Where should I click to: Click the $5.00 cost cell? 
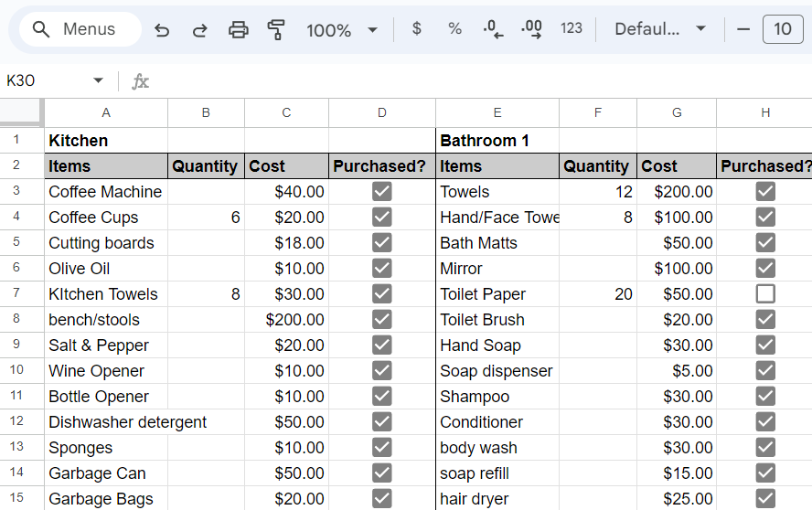[677, 371]
